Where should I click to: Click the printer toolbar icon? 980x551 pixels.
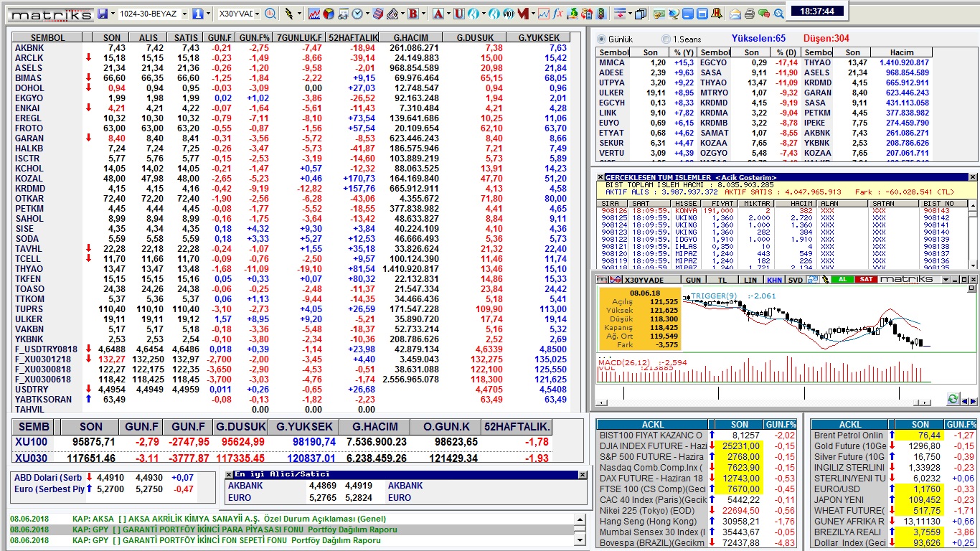750,14
